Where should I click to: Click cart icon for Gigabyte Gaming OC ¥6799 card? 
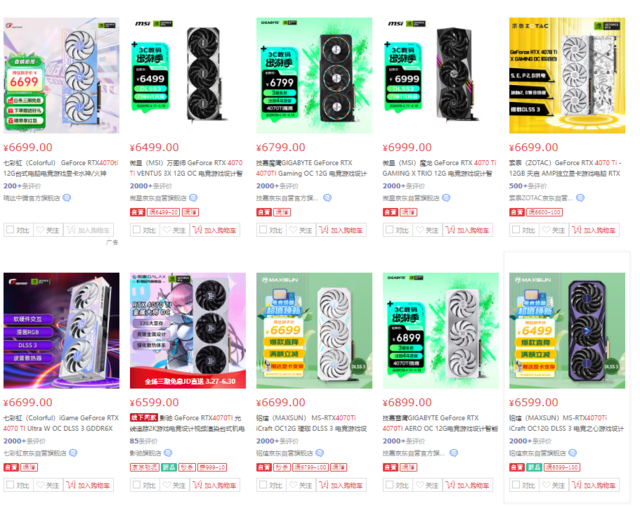click(324, 230)
